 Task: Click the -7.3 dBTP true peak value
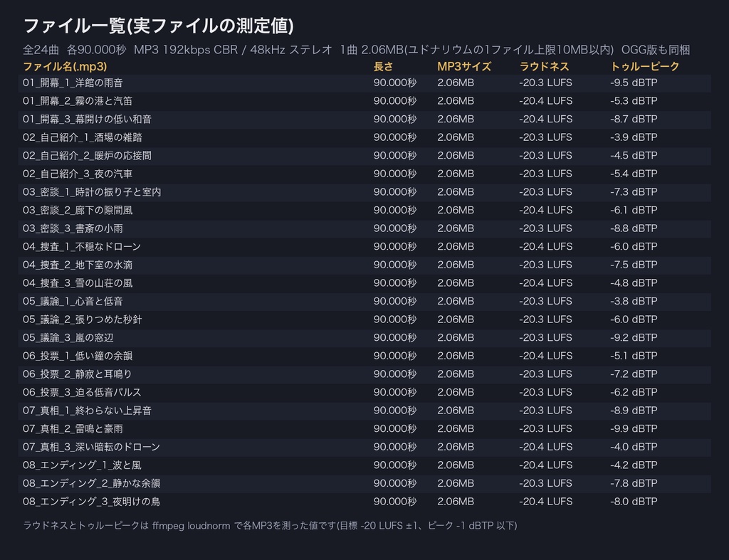pos(634,191)
